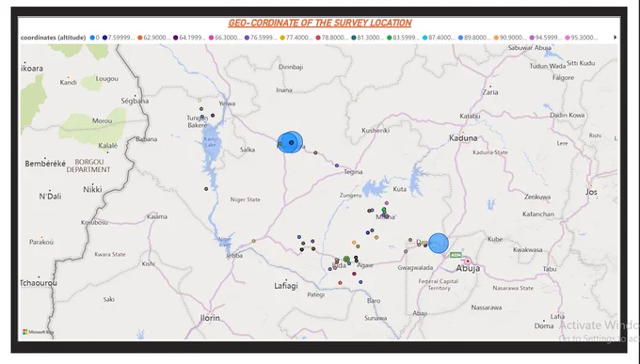Click the Bembéréké label
Viewport: 640px width, 364px height.
(x=45, y=164)
